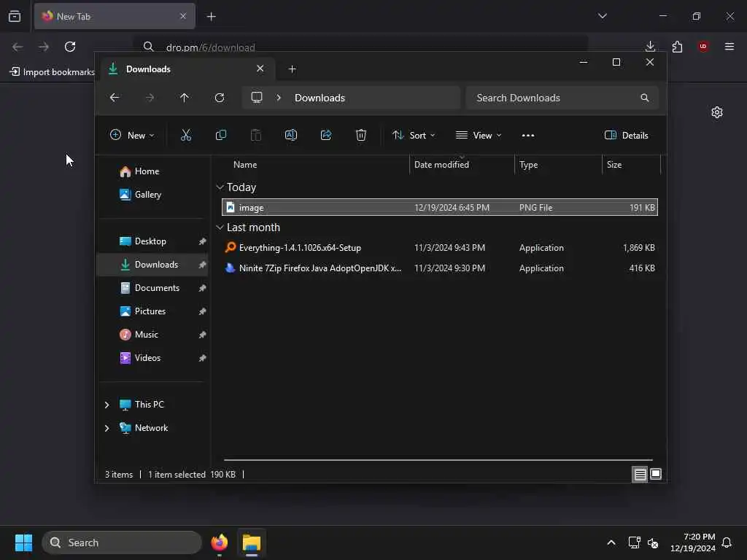Collapse the Last month group
This screenshot has width=747, height=560.
pos(220,227)
